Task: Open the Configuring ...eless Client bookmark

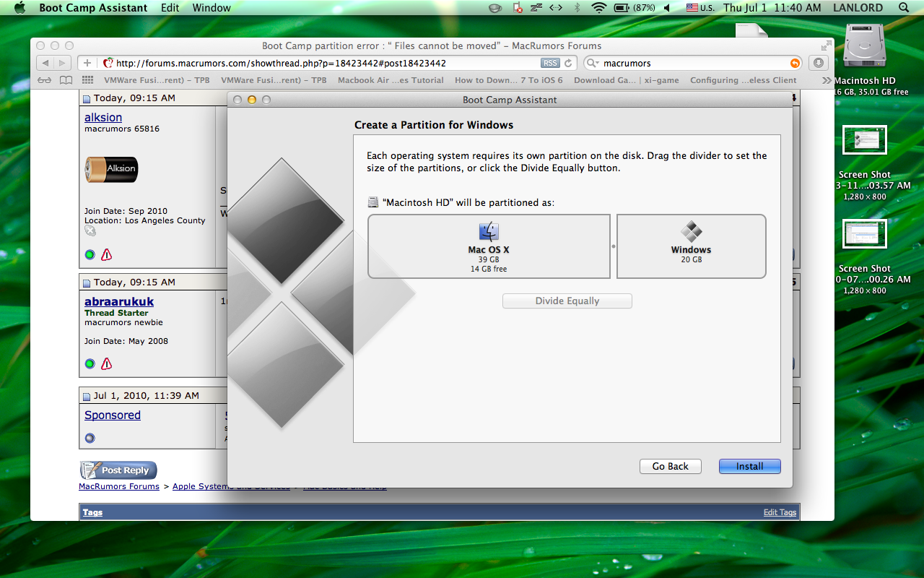Action: click(744, 80)
